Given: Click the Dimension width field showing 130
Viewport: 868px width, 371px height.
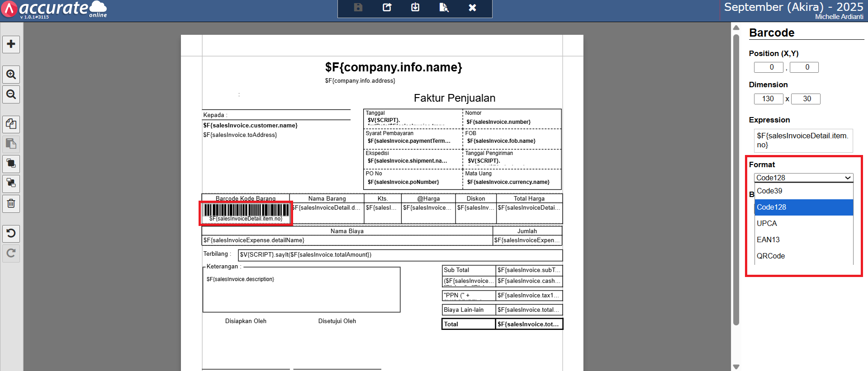Looking at the screenshot, I should pos(768,99).
